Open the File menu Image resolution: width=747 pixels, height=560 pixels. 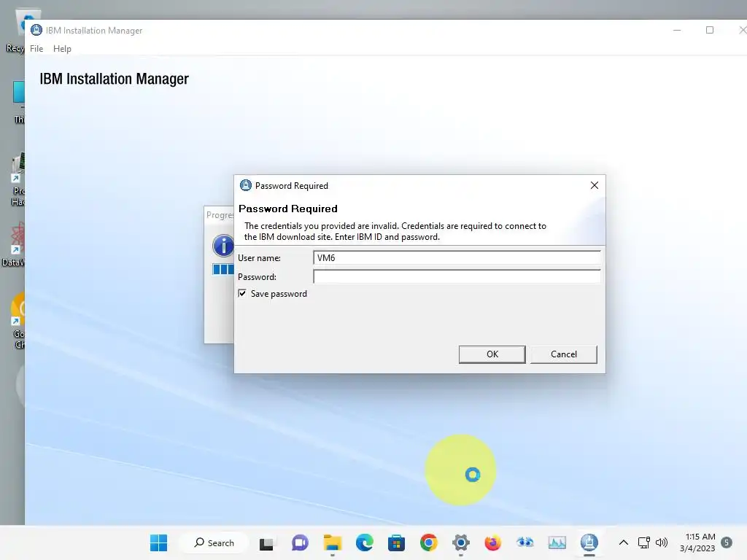click(36, 49)
